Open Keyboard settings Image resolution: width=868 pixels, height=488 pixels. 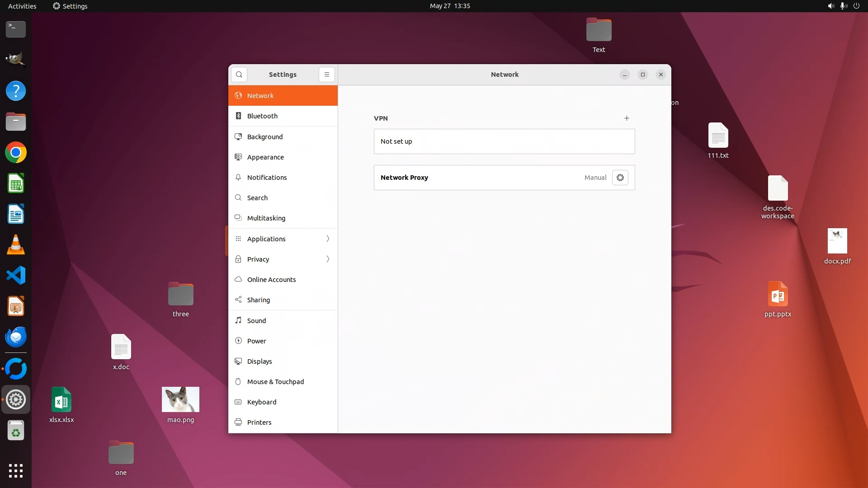click(261, 402)
